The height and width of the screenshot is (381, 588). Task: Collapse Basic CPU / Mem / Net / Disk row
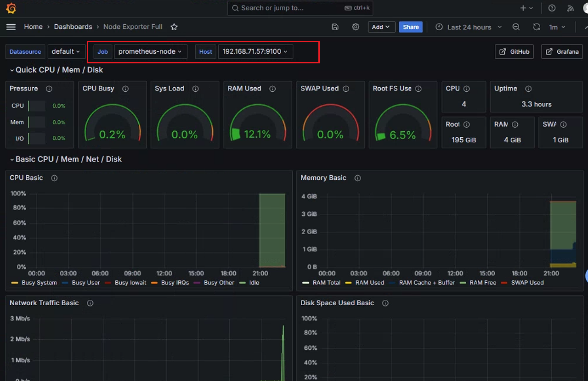point(66,159)
